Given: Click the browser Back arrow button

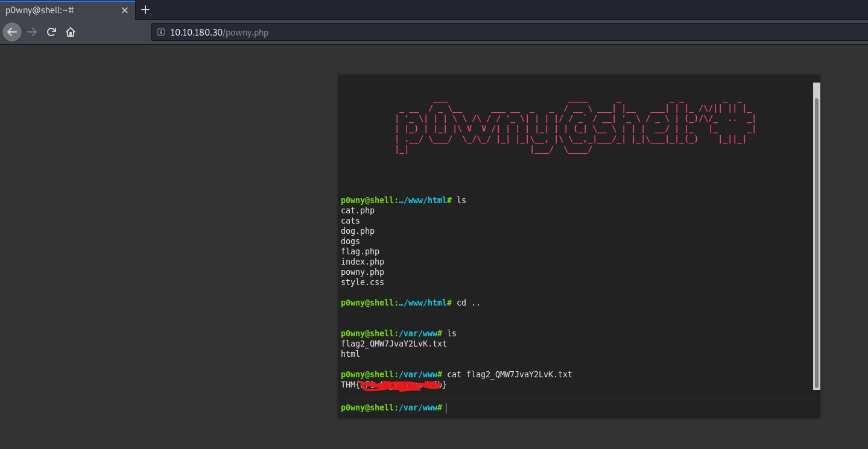Looking at the screenshot, I should pyautogui.click(x=12, y=32).
